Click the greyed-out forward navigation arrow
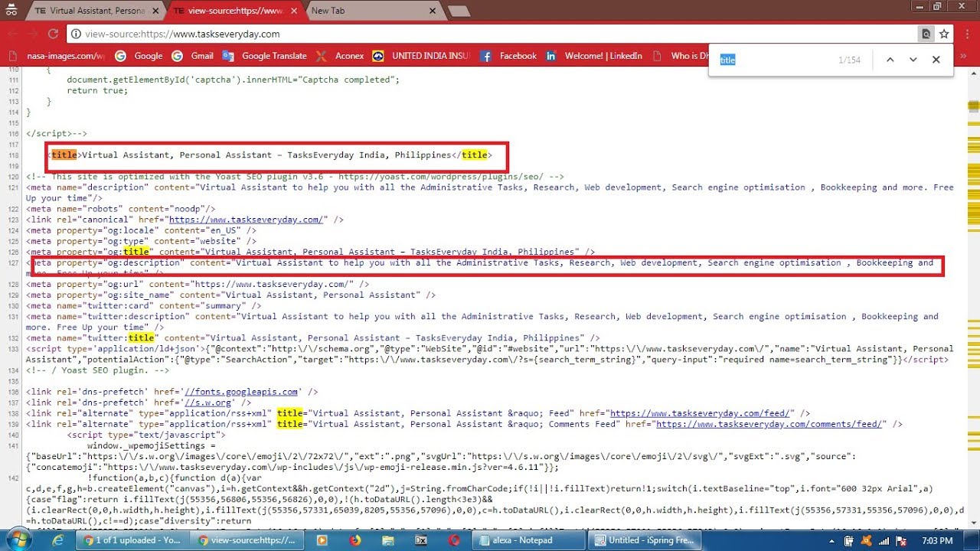Screen dimensions: 980x551 (33, 34)
